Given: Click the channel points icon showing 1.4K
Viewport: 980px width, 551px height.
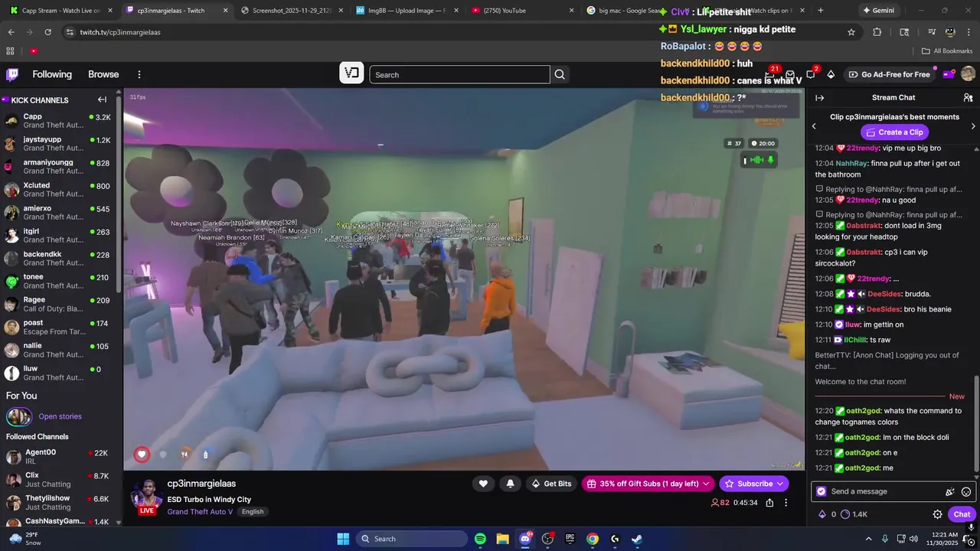Looking at the screenshot, I should tap(854, 514).
